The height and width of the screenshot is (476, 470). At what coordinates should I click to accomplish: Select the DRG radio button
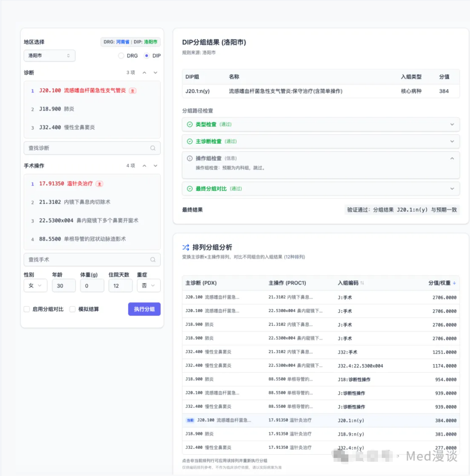(x=121, y=56)
